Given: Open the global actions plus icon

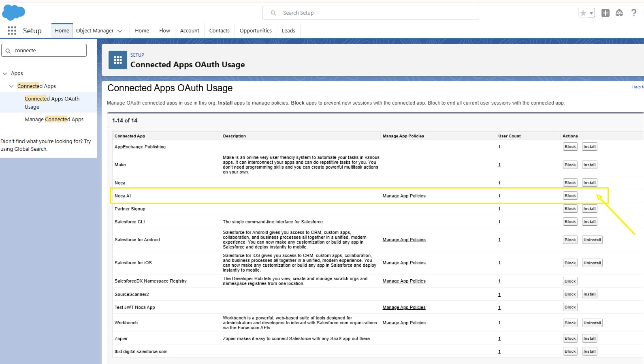Looking at the screenshot, I should tap(605, 13).
